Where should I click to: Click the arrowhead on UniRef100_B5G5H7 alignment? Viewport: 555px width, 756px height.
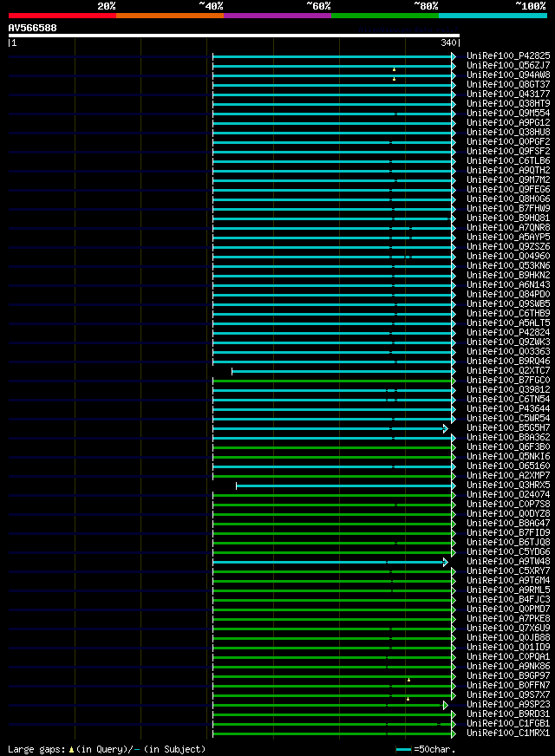point(446,428)
